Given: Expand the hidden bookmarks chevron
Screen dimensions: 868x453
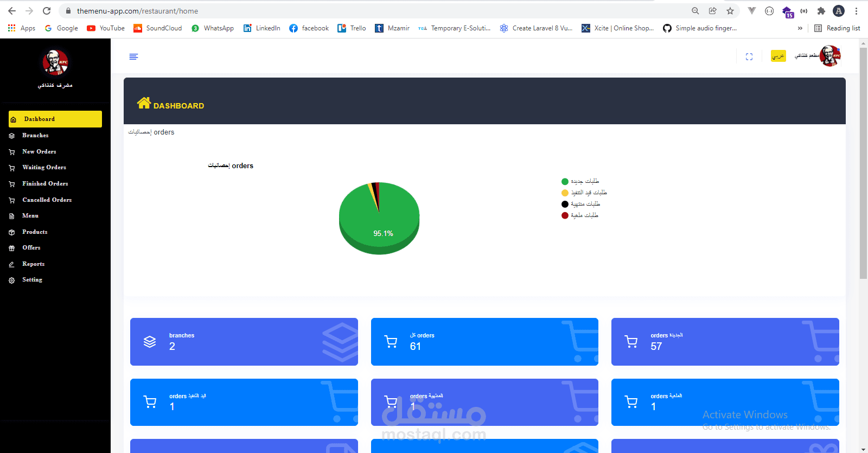Looking at the screenshot, I should (x=800, y=28).
